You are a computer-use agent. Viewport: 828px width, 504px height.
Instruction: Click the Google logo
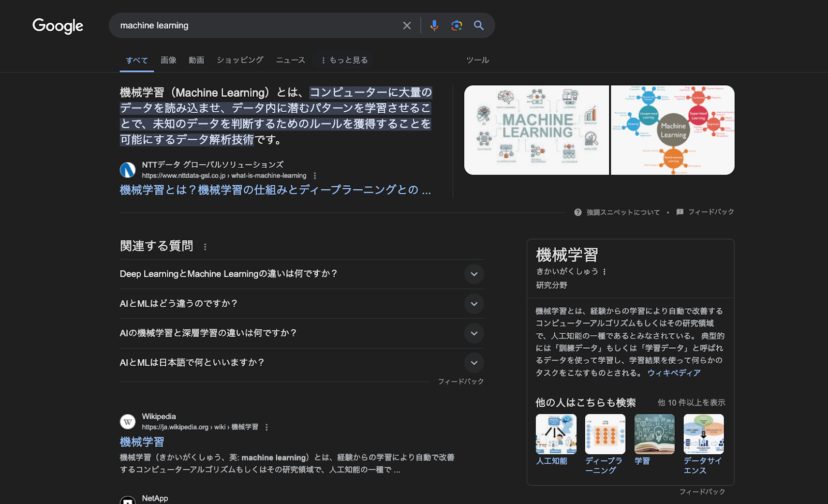click(57, 26)
